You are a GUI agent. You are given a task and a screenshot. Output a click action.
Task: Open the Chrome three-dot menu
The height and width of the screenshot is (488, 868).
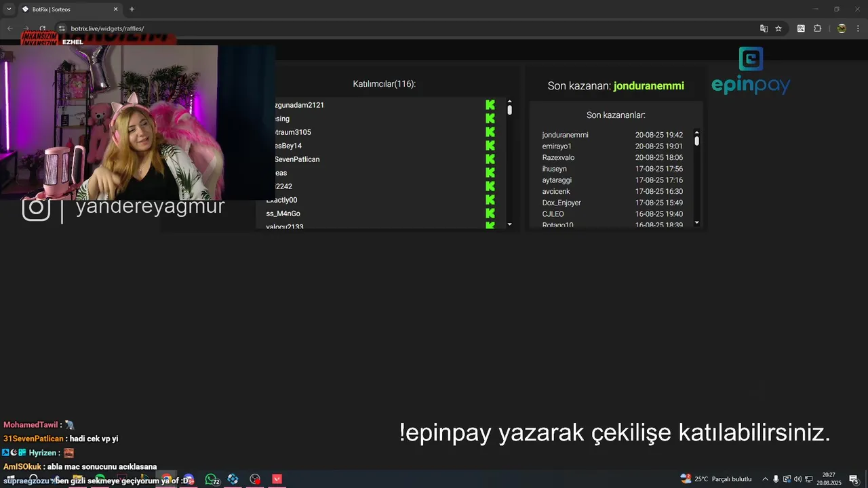pyautogui.click(x=859, y=28)
